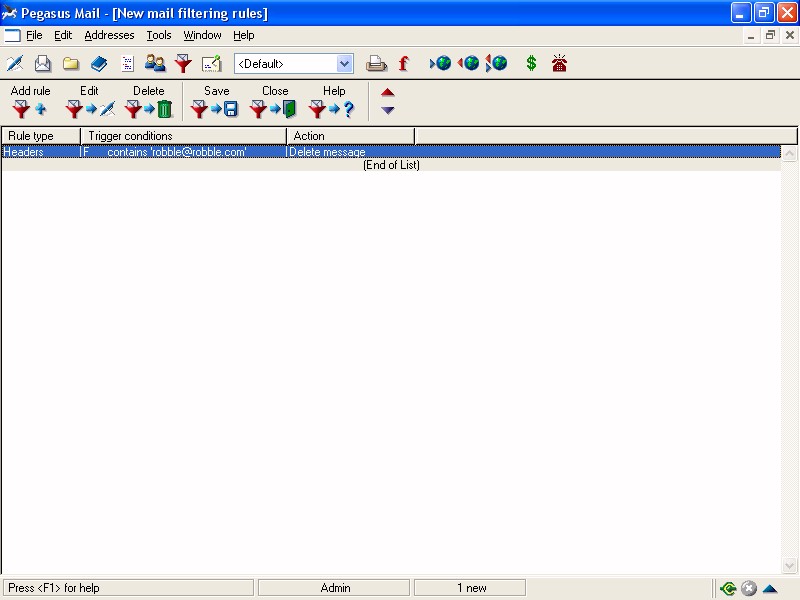The image size is (800, 600).
Task: Delete the selected filtering rule
Action: (x=149, y=101)
